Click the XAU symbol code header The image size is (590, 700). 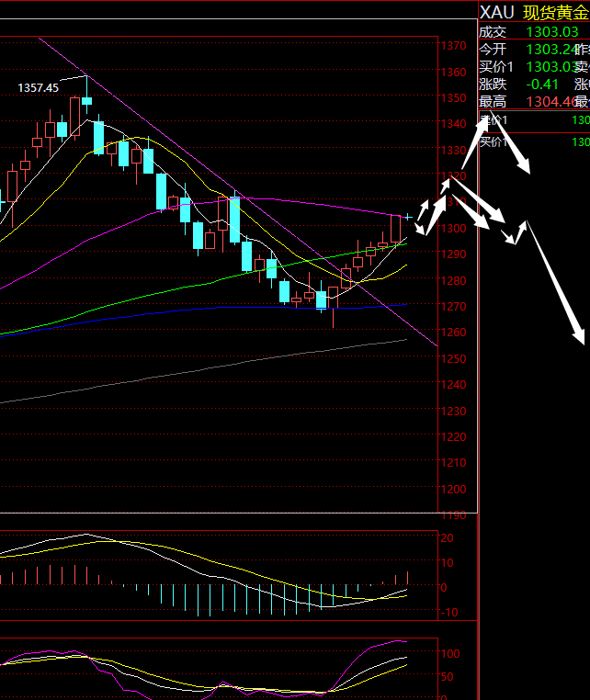point(497,12)
